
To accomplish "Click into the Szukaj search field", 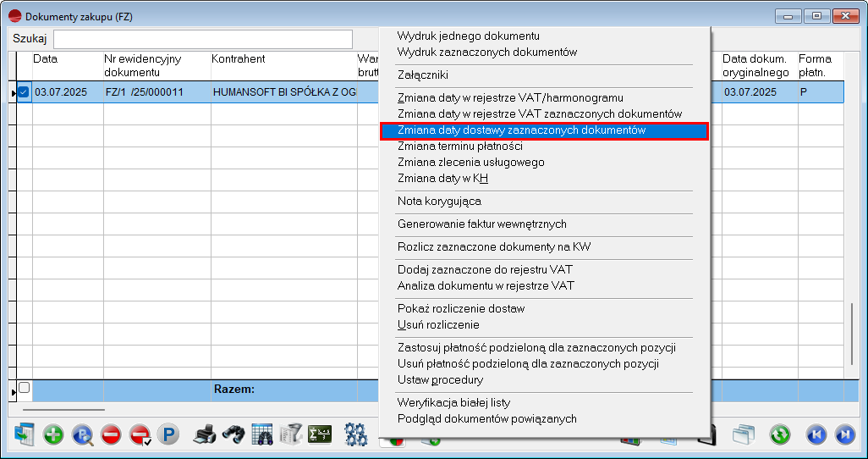I will 202,39.
